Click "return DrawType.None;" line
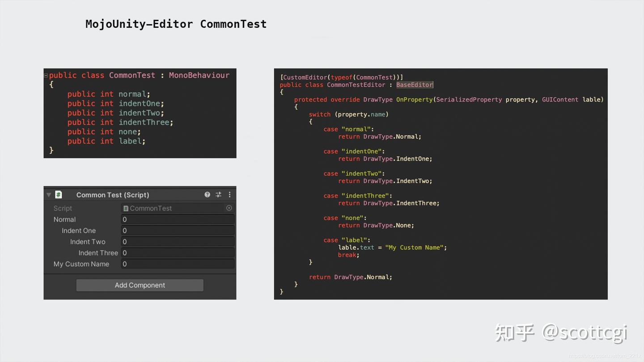This screenshot has height=362, width=644. (x=376, y=225)
